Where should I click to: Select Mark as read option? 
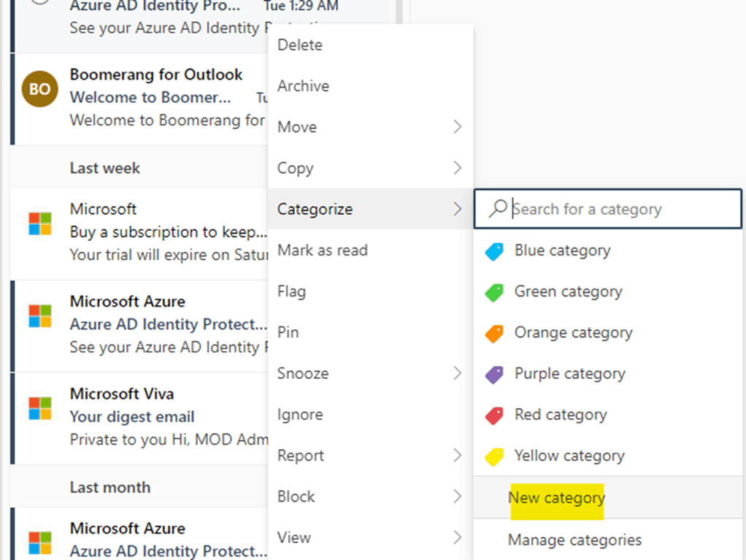(x=370, y=250)
